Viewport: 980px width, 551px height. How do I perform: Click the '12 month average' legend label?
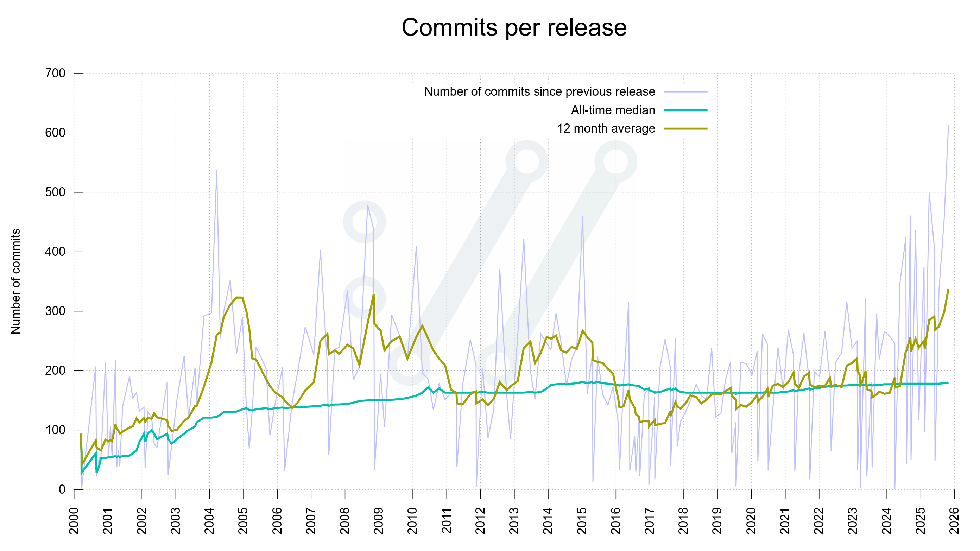[x=606, y=129]
